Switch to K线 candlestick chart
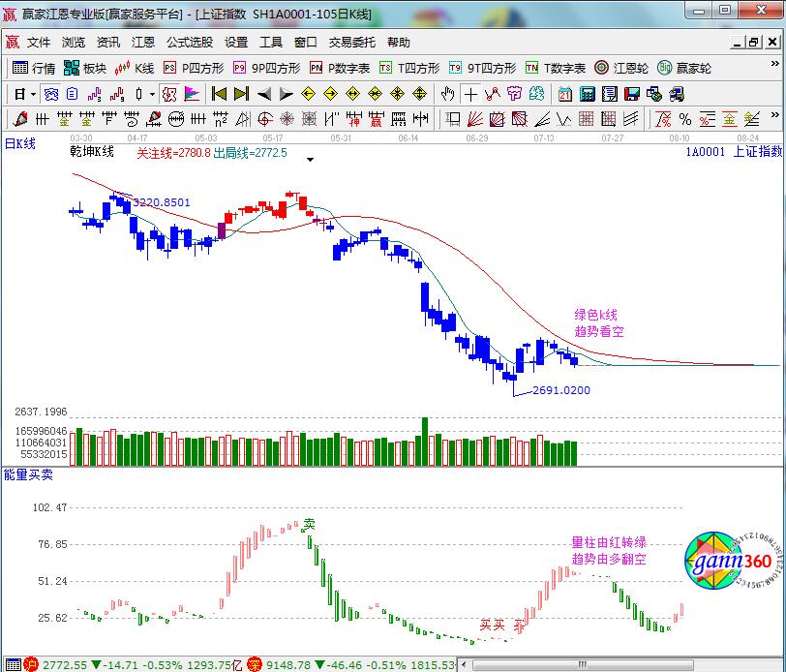 click(135, 69)
